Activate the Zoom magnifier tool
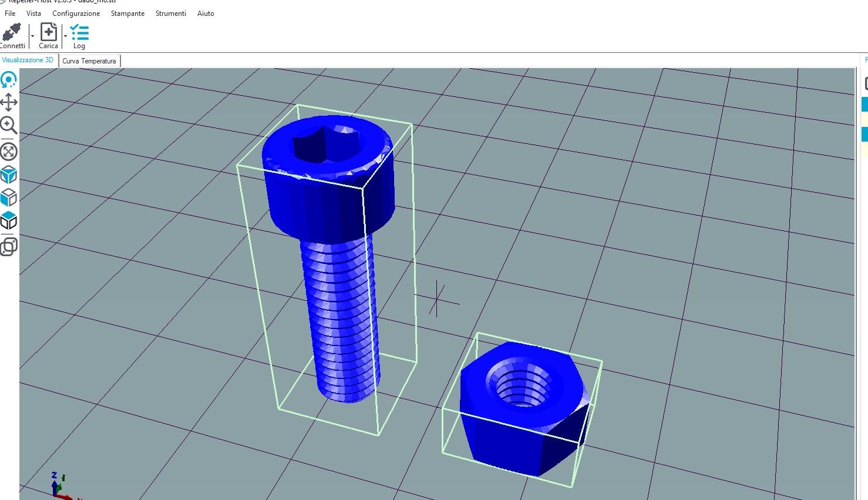Image resolution: width=868 pixels, height=500 pixels. click(x=9, y=125)
